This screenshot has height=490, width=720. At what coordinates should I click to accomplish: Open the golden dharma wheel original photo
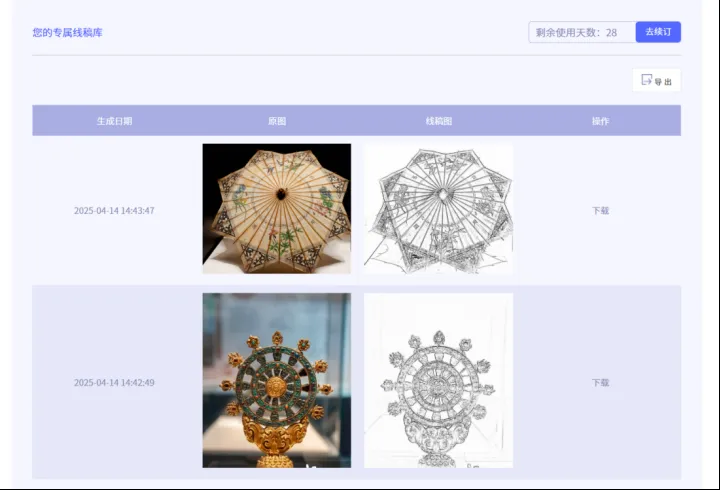(x=277, y=380)
